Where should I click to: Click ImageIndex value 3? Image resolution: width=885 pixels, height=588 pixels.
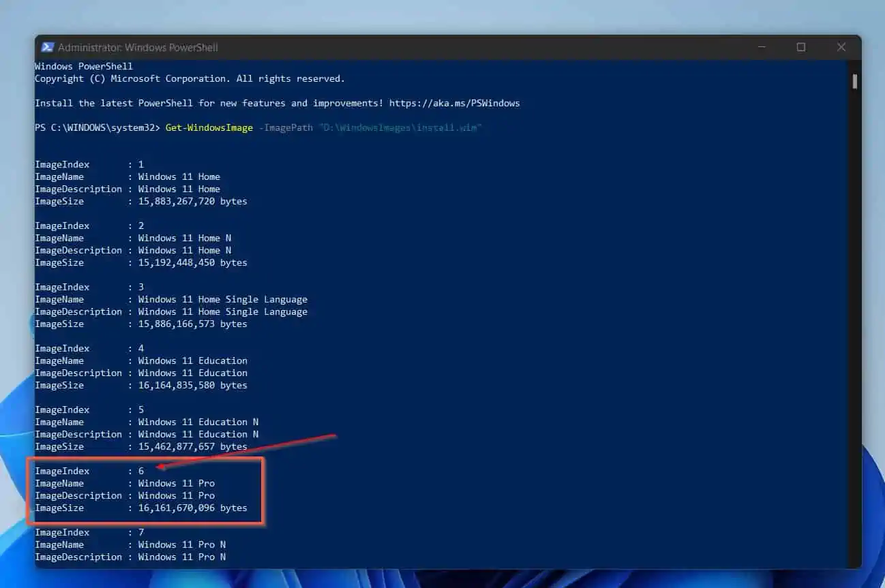tap(141, 288)
